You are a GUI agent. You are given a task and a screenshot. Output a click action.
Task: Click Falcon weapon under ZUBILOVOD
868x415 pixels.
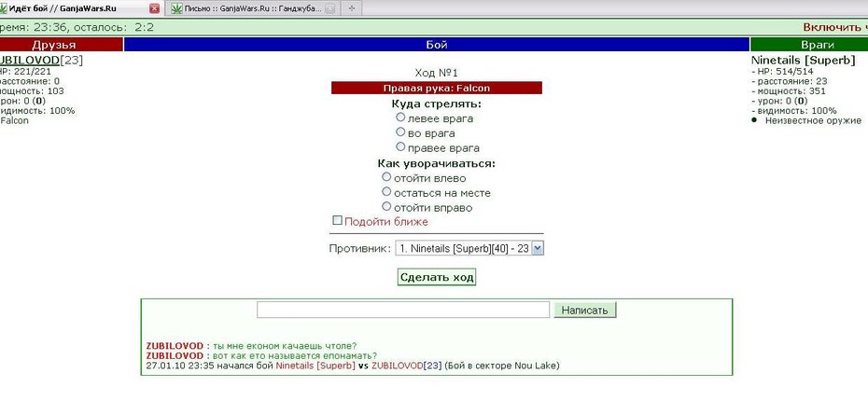14,120
